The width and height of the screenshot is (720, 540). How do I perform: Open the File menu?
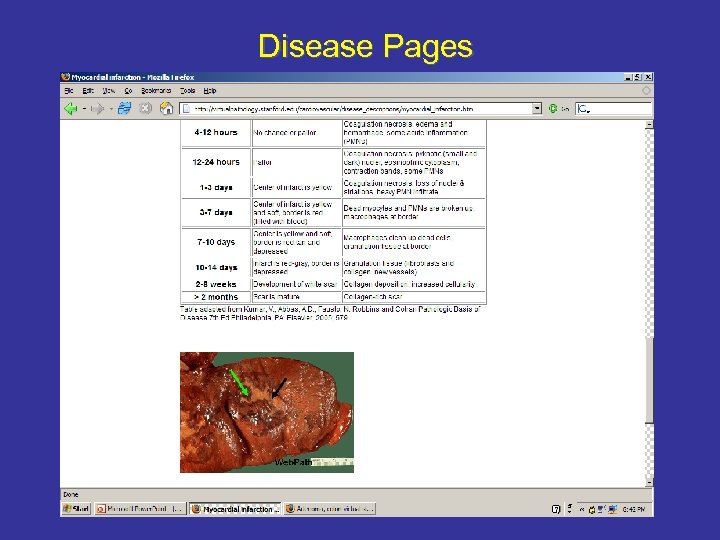point(69,91)
